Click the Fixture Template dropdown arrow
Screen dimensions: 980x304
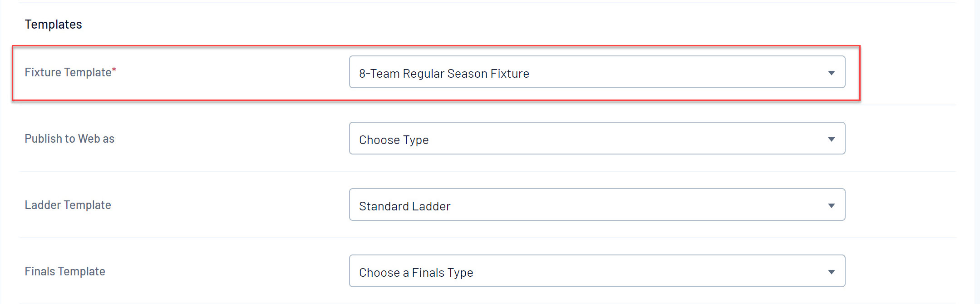(831, 73)
